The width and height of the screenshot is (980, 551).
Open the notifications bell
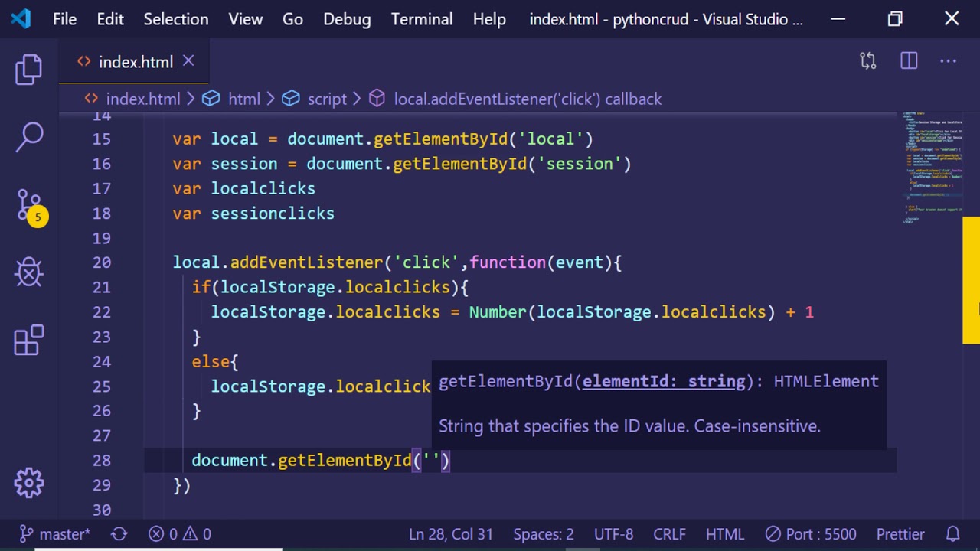point(953,534)
